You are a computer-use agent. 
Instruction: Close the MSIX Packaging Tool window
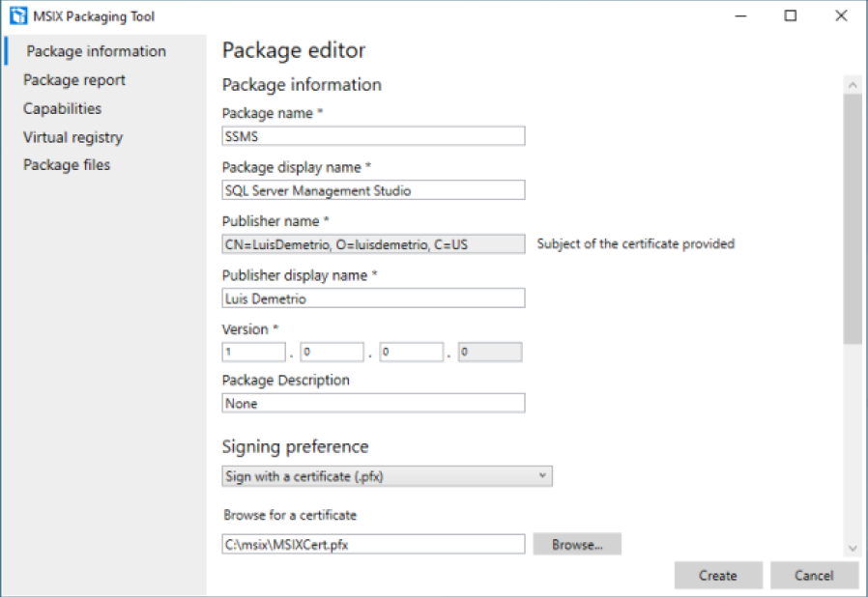841,16
